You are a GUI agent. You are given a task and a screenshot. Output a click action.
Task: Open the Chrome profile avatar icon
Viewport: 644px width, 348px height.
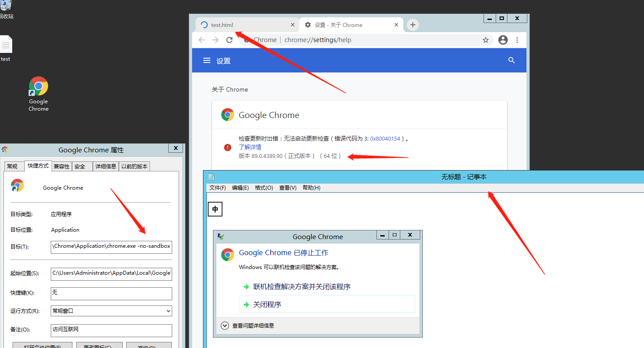coord(503,40)
